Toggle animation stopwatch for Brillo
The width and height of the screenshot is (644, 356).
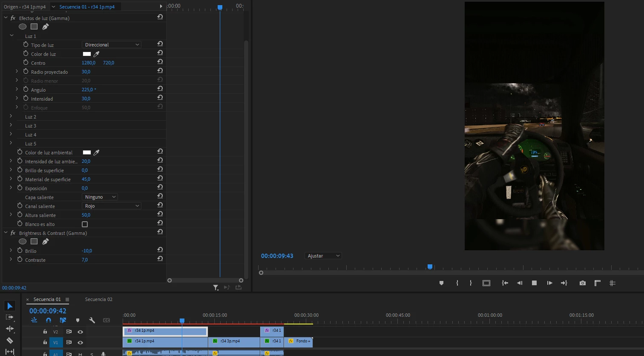click(x=20, y=251)
